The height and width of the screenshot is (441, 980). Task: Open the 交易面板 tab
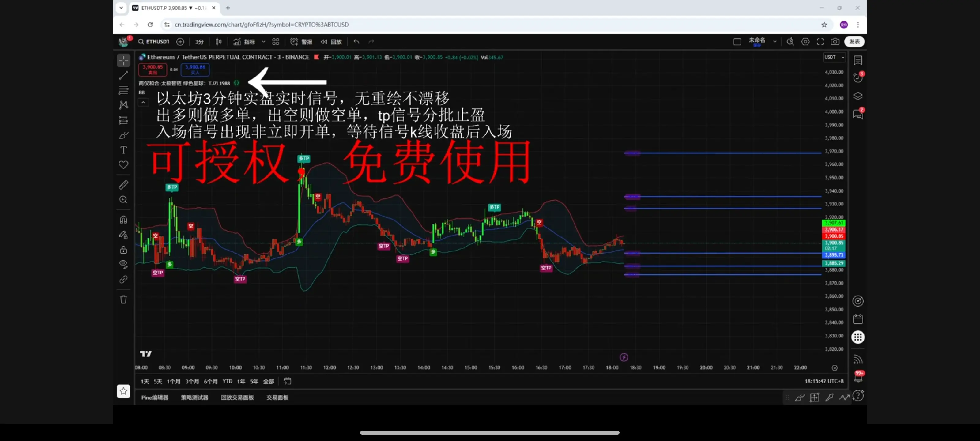277,398
